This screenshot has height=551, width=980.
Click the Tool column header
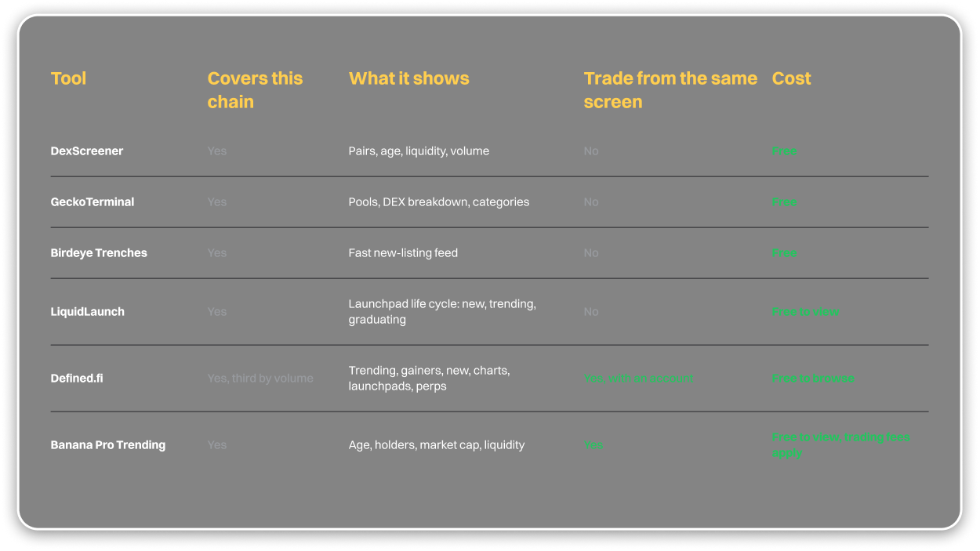pos(68,78)
